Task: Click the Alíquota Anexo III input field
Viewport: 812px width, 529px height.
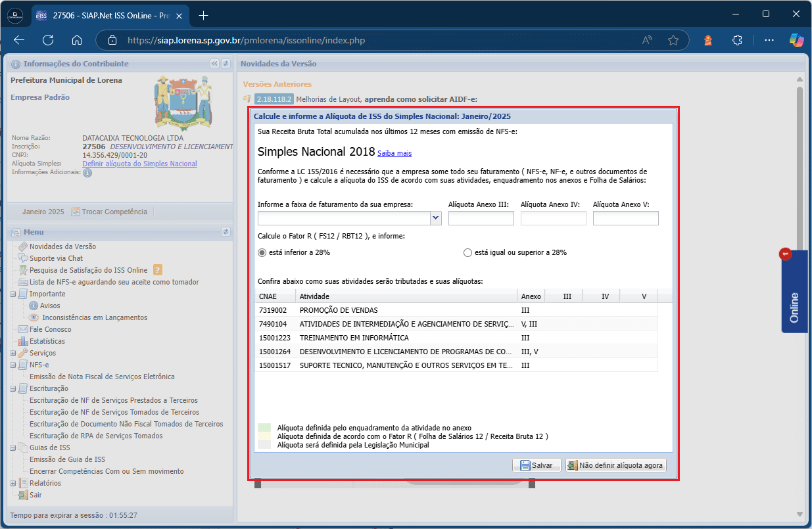Action: click(481, 218)
